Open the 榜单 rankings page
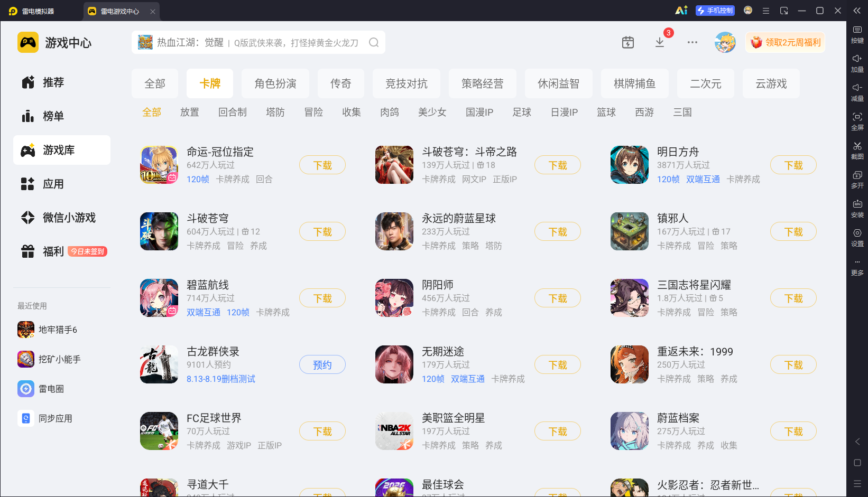868x497 pixels. (62, 116)
